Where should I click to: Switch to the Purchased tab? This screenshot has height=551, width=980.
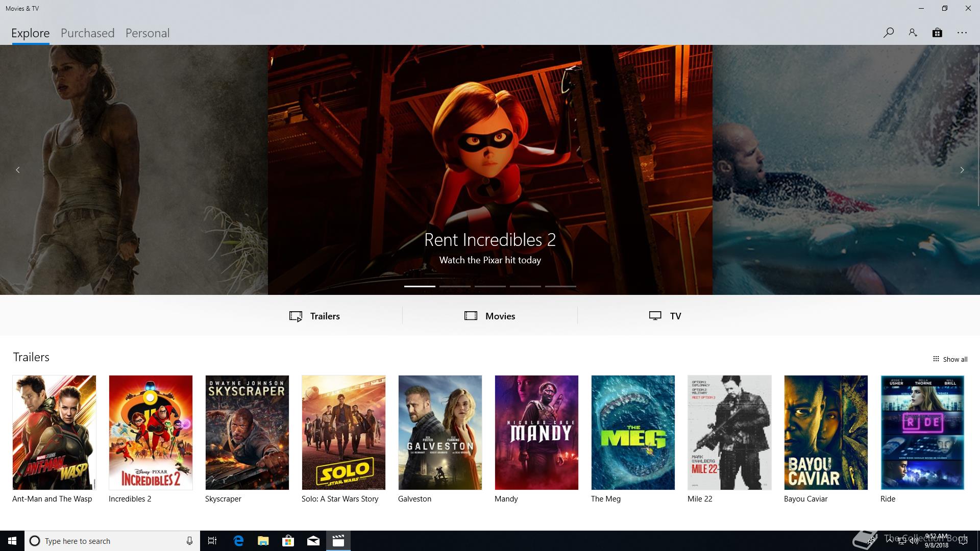pyautogui.click(x=88, y=33)
